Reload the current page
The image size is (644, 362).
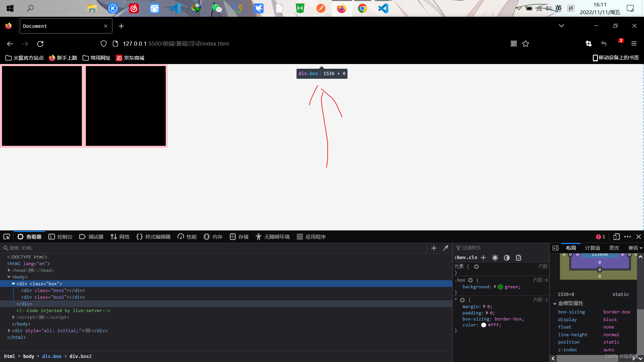coord(40,44)
